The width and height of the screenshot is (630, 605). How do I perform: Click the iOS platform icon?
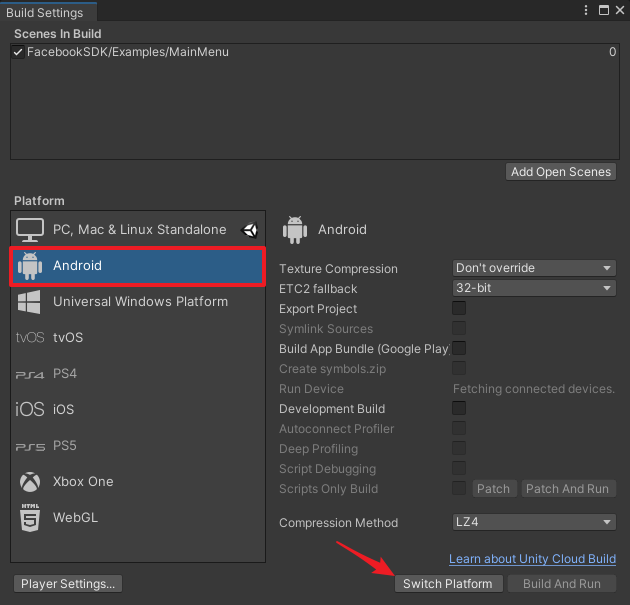pos(30,409)
